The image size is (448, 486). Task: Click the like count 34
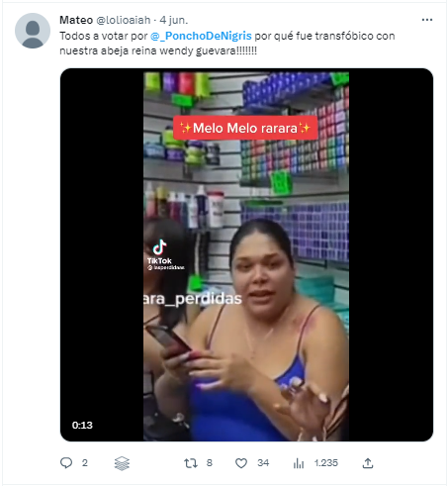tap(263, 463)
